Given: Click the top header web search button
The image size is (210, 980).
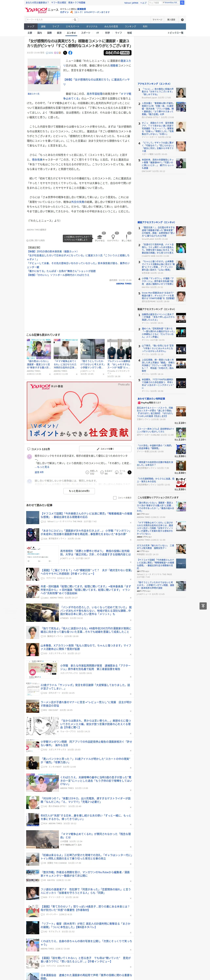Looking at the screenshot, I should pyautogui.click(x=182, y=3).
